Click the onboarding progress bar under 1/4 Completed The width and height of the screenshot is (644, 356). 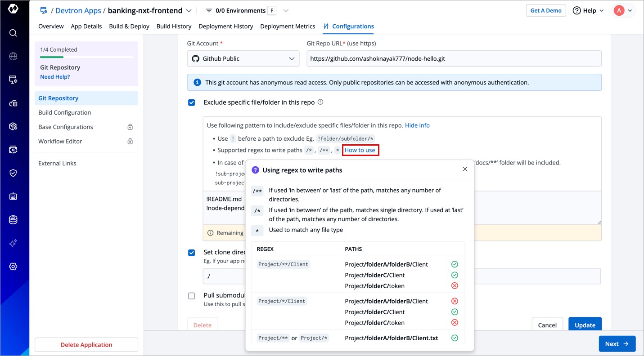[x=86, y=57]
